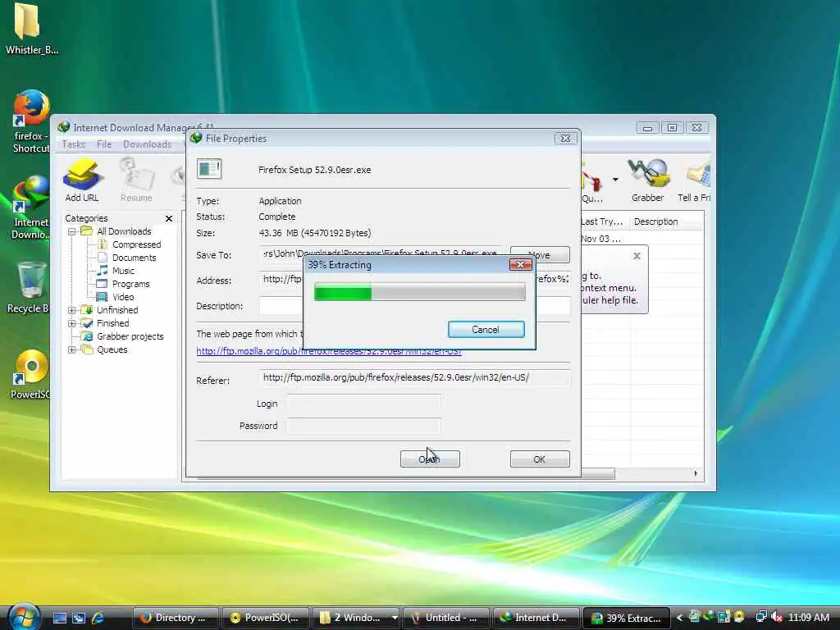This screenshot has height=630, width=840.
Task: Click the Password input field
Action: coord(363,426)
